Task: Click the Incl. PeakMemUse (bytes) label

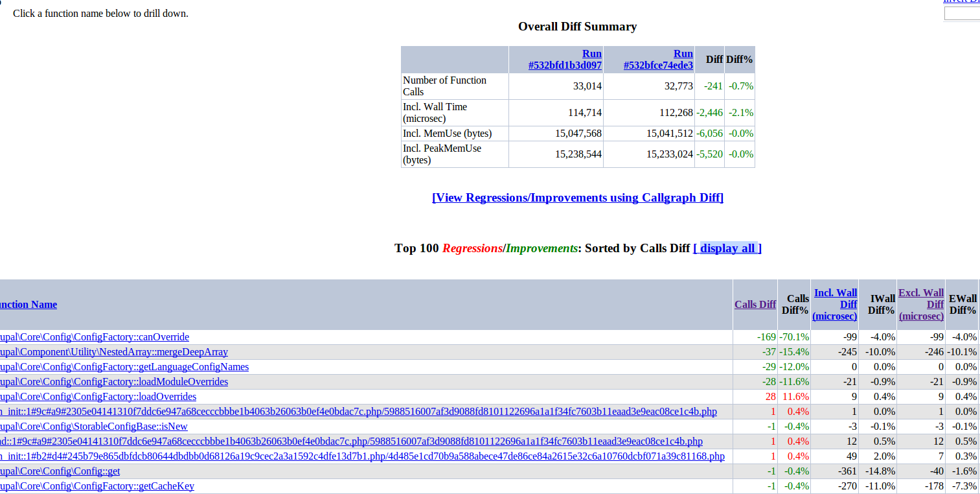Action: point(442,154)
